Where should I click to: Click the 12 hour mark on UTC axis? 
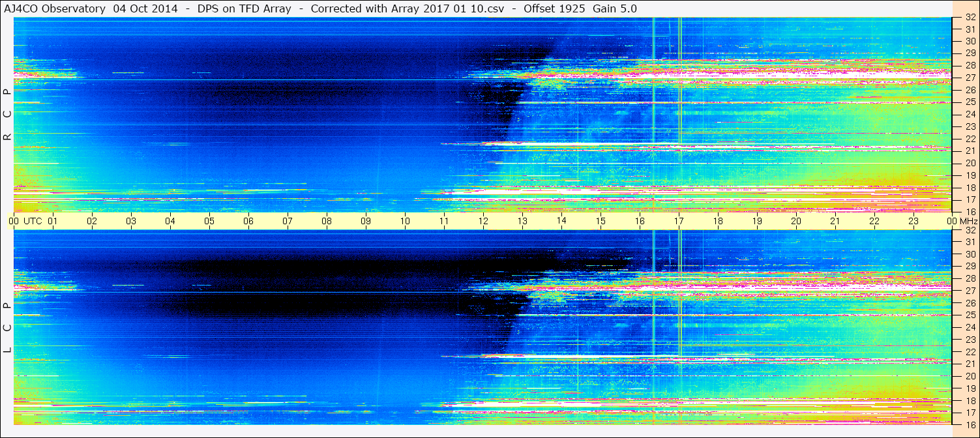[483, 221]
